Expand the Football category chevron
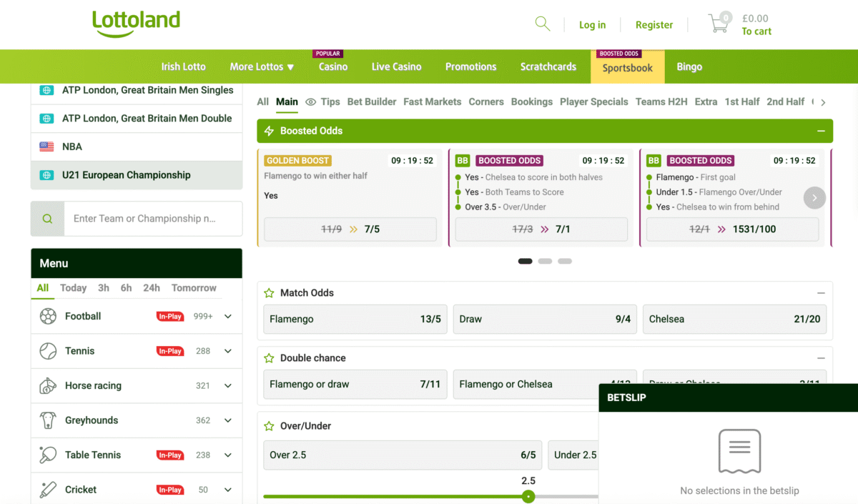This screenshot has width=858, height=504. click(x=228, y=316)
